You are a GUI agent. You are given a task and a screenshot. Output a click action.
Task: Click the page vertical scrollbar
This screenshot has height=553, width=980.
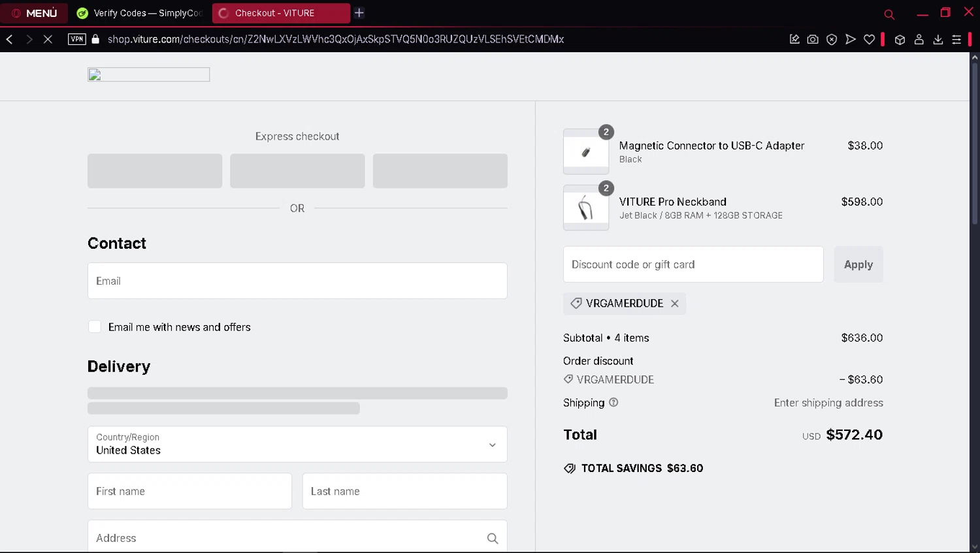(975, 144)
